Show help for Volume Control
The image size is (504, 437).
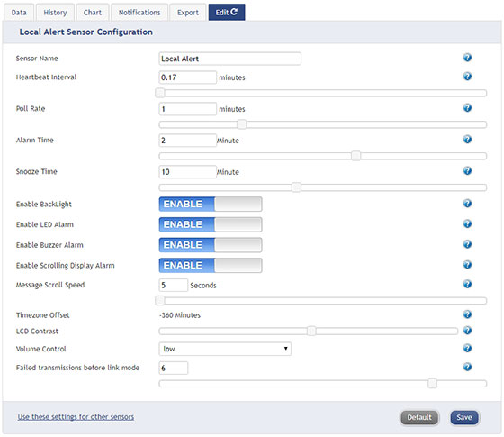tap(467, 348)
